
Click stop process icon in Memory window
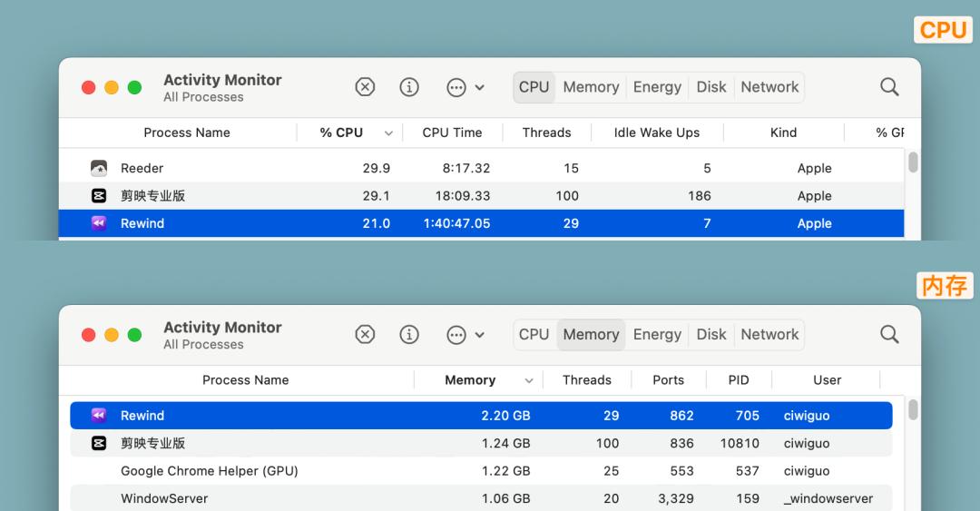click(x=365, y=335)
